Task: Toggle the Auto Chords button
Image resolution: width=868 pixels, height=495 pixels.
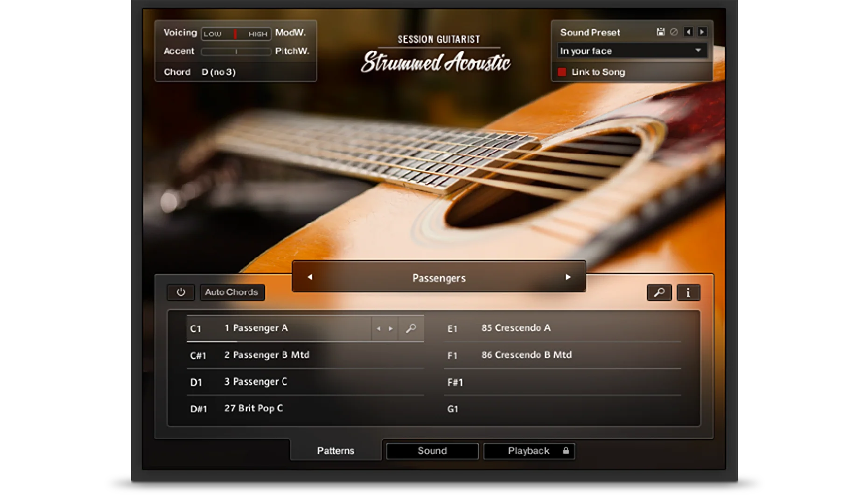Action: [x=232, y=292]
